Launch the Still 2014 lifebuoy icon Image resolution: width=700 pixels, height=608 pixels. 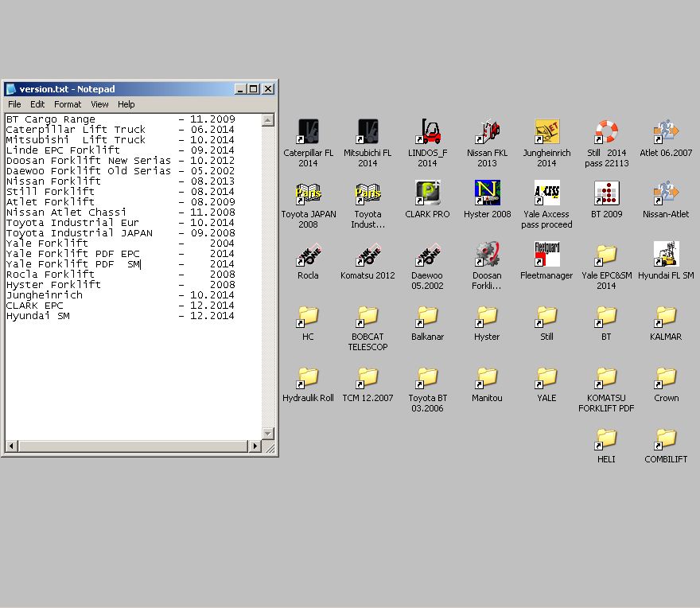tap(606, 132)
